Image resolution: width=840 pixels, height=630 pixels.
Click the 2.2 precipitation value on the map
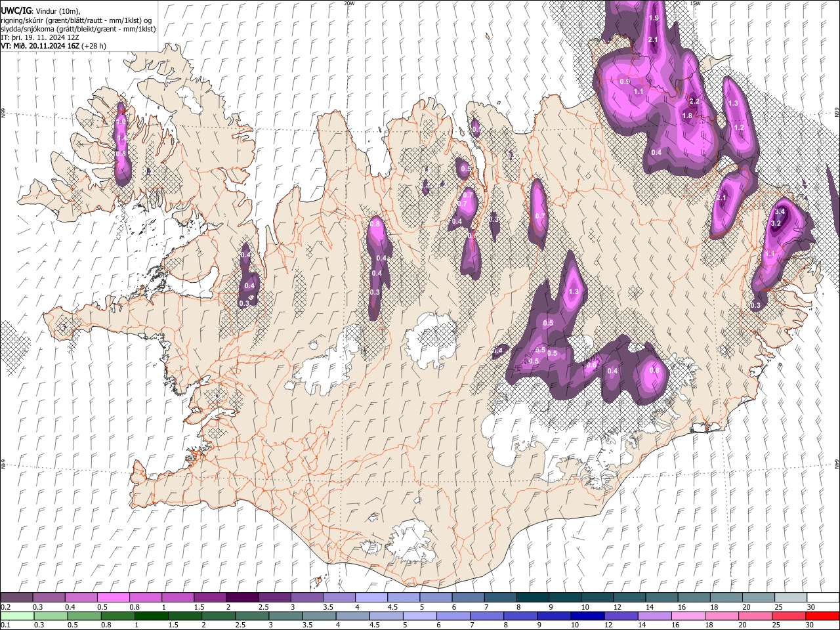(694, 101)
